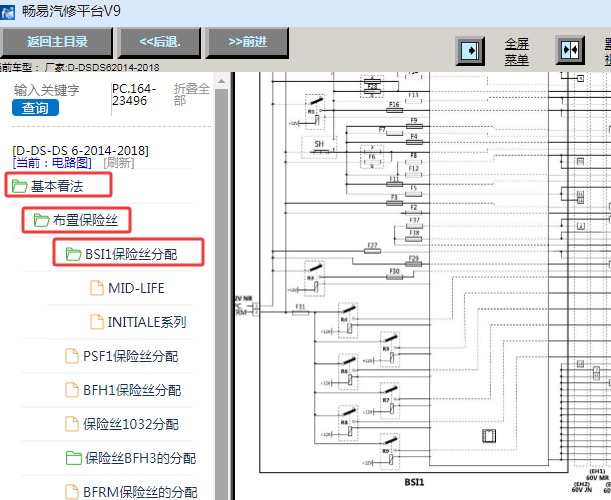611x500 pixels.
Task: Collapse the 布置保险丝 folder
Action: coord(85,220)
